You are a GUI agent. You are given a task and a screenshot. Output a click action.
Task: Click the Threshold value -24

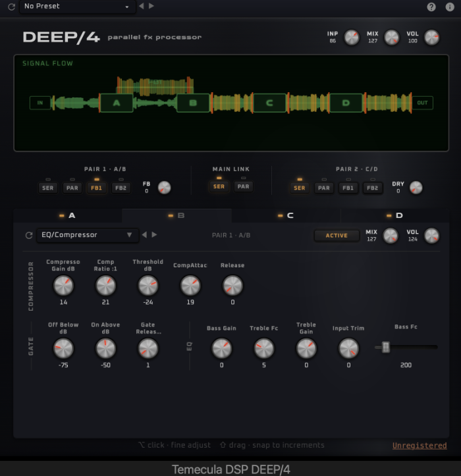pos(148,302)
